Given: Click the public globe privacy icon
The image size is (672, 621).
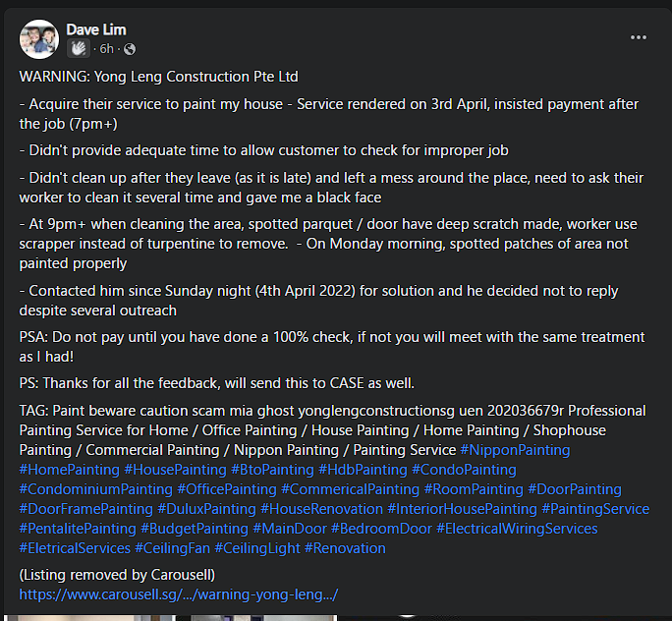Looking at the screenshot, I should (x=130, y=49).
